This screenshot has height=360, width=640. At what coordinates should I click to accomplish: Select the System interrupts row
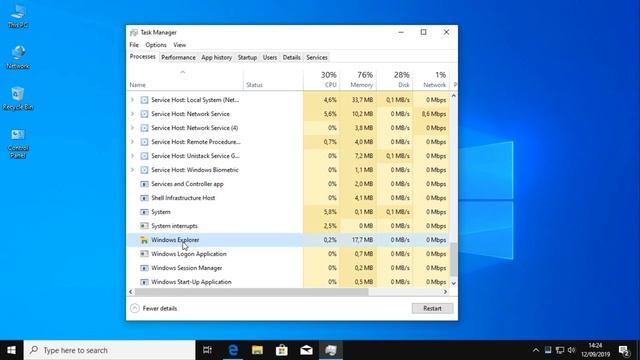tap(289, 226)
